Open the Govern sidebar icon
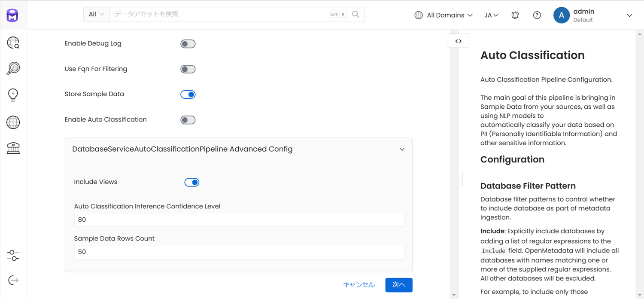 click(x=13, y=148)
